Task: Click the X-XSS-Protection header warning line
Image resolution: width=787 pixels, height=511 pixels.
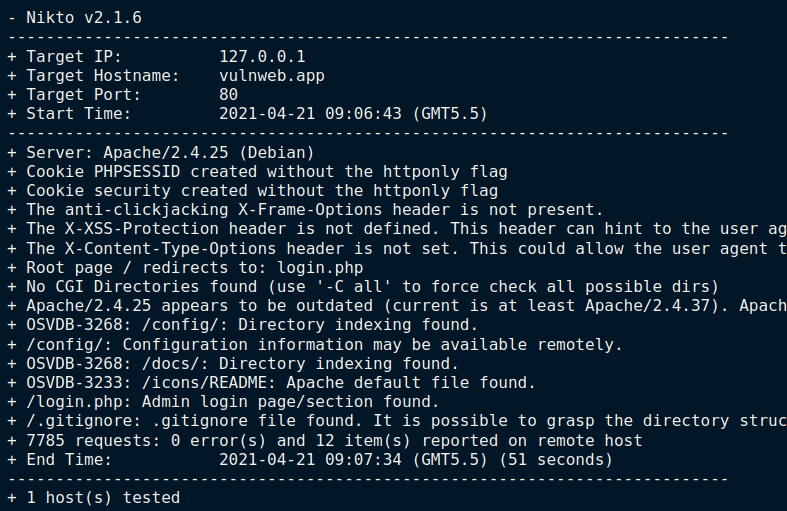Action: [x=398, y=229]
